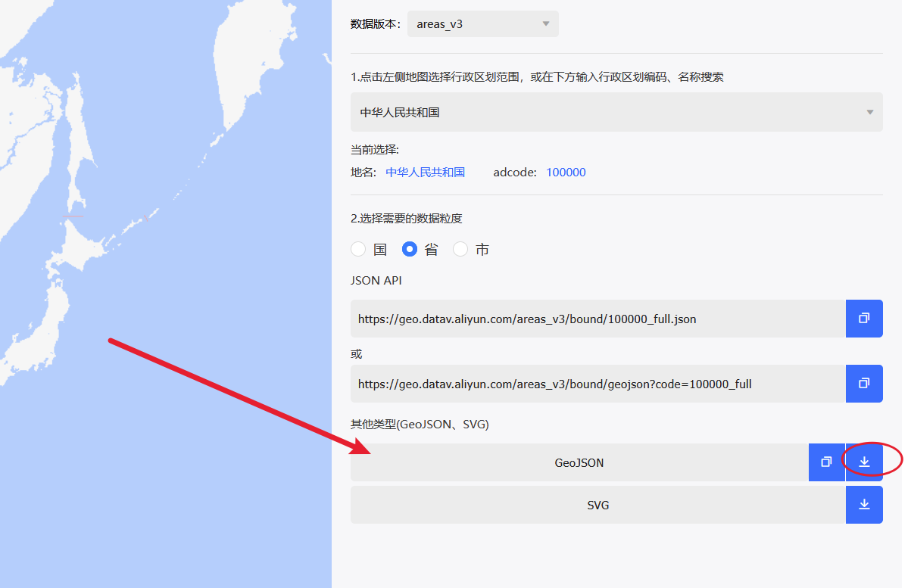Click the copy icon beside GeoJSON
The height and width of the screenshot is (588, 911).
[x=826, y=462]
